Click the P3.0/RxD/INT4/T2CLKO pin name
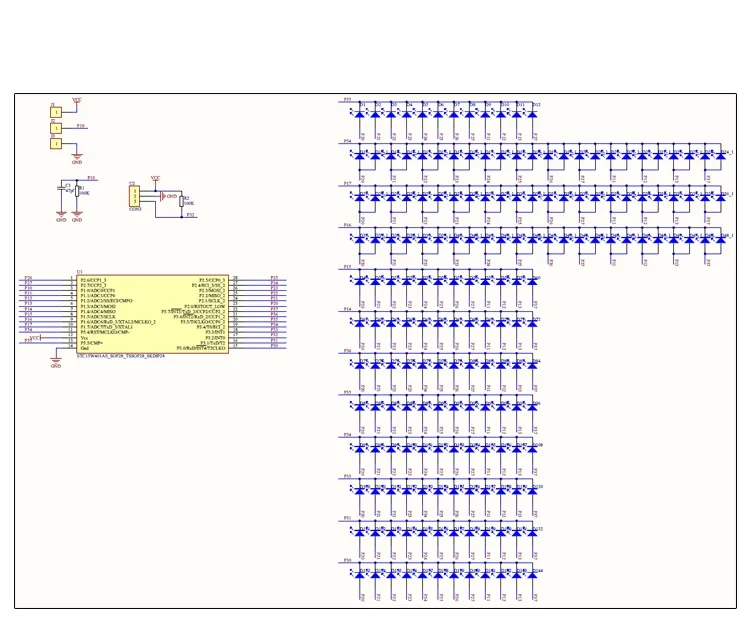This screenshot has width=750, height=640. (201, 348)
